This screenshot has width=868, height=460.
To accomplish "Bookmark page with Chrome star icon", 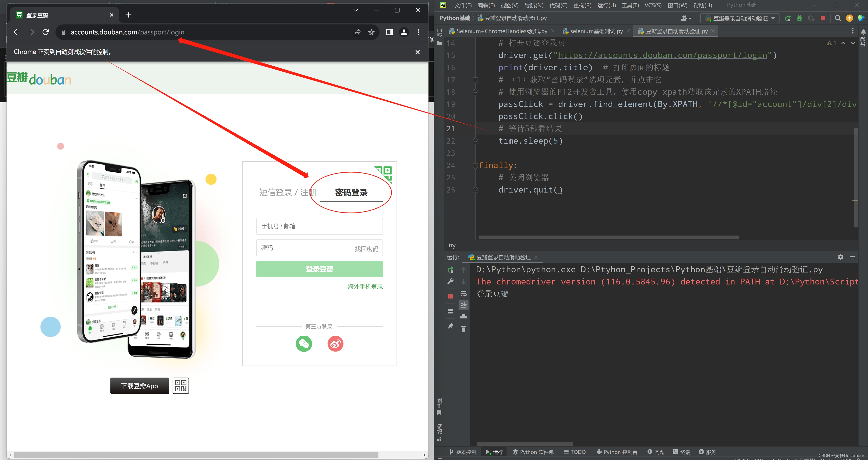I will (371, 32).
